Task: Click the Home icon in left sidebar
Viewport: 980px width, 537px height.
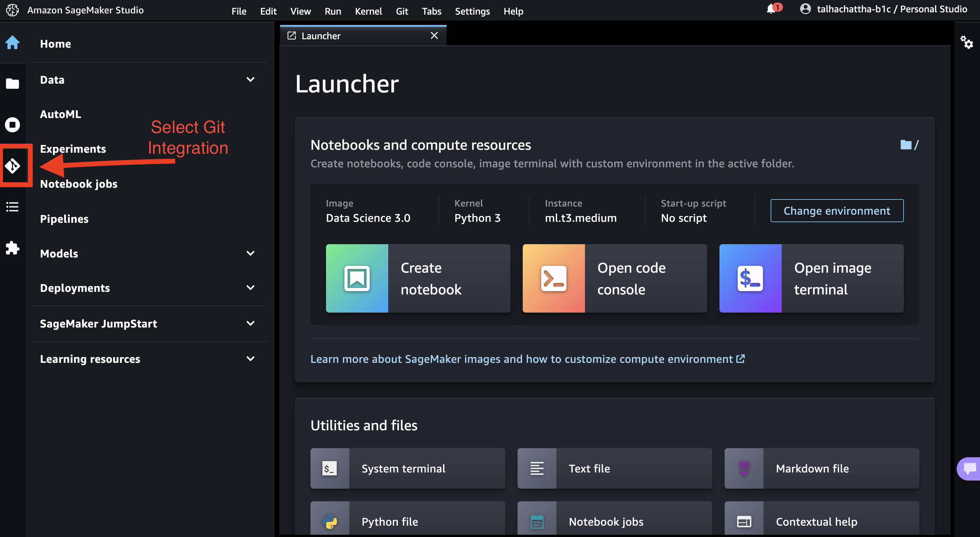Action: (x=12, y=42)
